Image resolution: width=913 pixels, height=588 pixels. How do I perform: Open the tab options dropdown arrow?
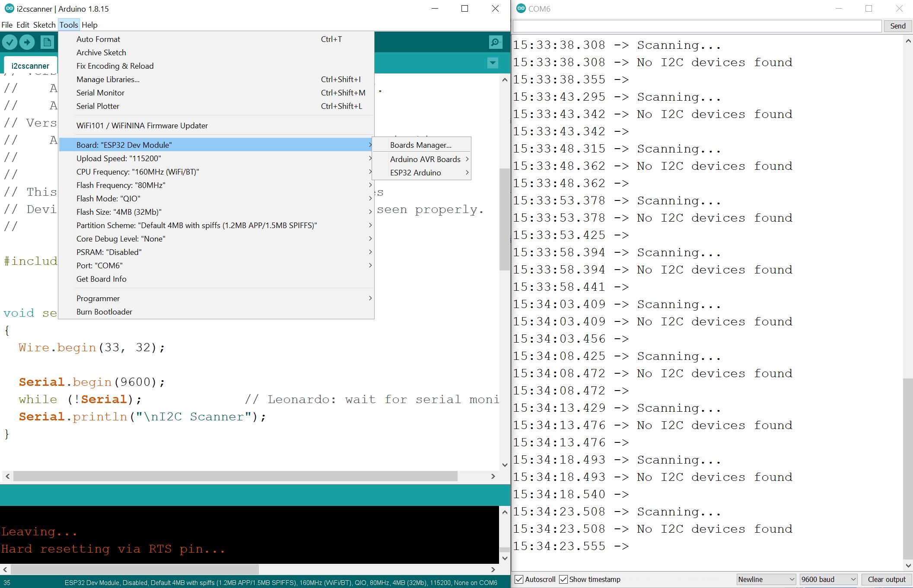pos(493,63)
